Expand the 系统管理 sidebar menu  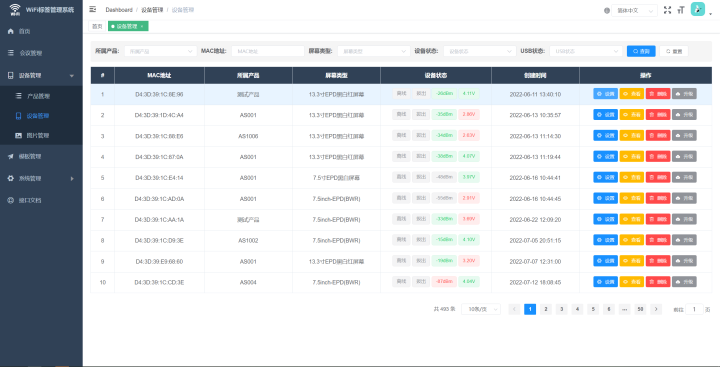point(41,179)
